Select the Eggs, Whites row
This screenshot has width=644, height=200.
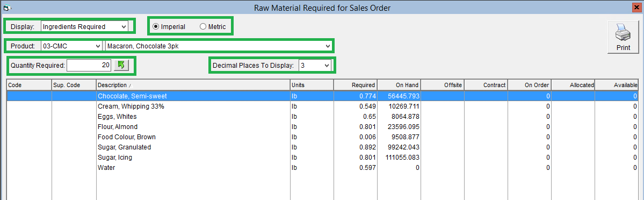[322, 117]
